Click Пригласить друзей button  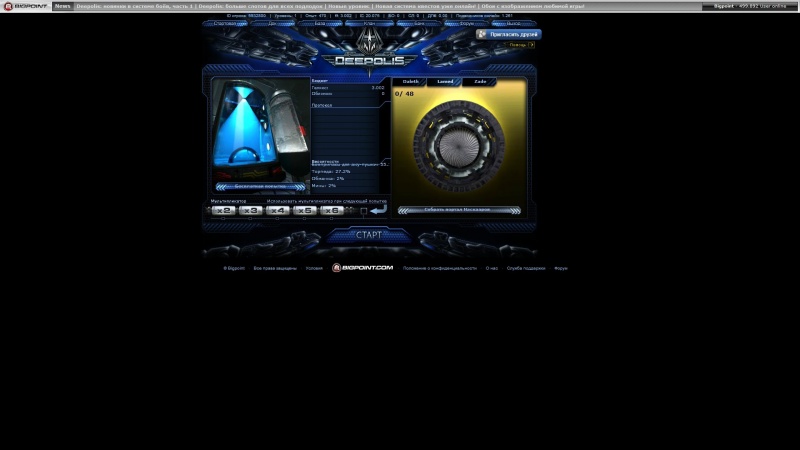509,34
